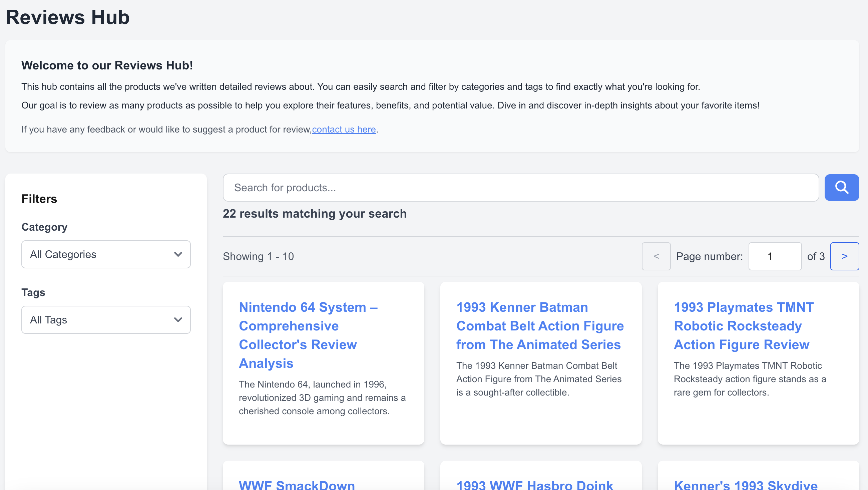Click the Filters heading

pos(39,199)
